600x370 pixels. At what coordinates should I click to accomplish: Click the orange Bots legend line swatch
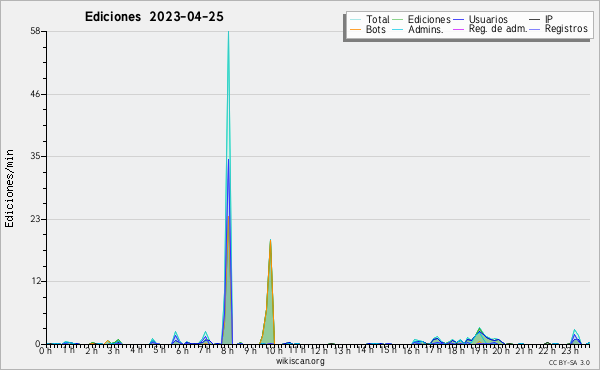[x=355, y=29]
